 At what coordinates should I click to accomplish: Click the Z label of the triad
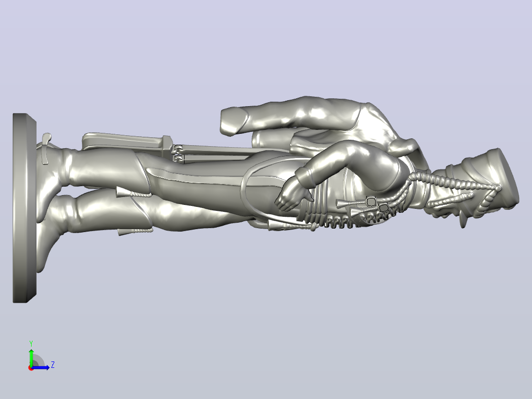click(x=53, y=365)
